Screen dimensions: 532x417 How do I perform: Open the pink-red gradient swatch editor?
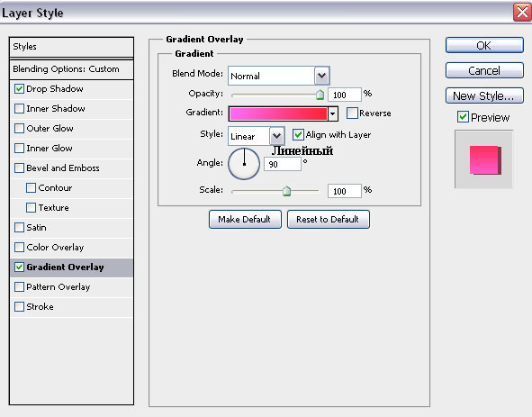pos(278,113)
